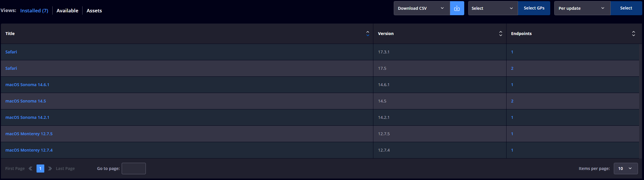Open the Safari 17.3.1 title link
The image size is (644, 180).
11,52
